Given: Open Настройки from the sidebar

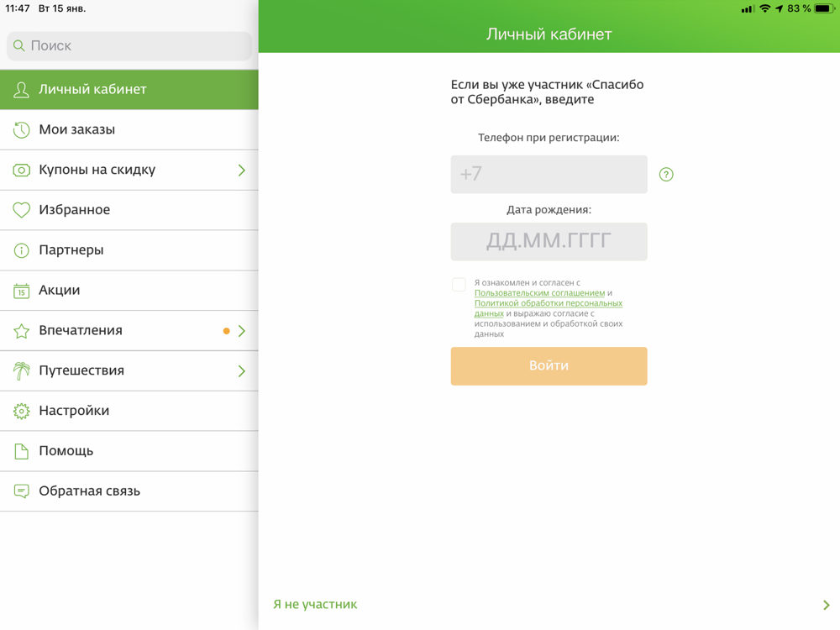Looking at the screenshot, I should [129, 411].
